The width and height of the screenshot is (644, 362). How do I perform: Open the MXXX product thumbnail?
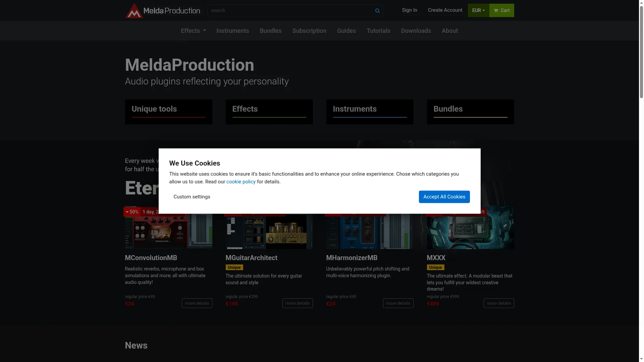(470, 231)
